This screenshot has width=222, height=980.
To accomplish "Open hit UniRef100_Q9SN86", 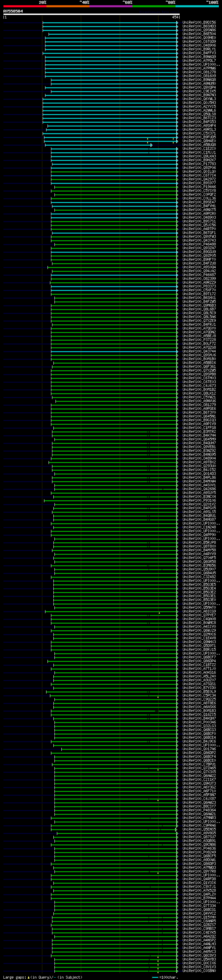I will point(199,30).
